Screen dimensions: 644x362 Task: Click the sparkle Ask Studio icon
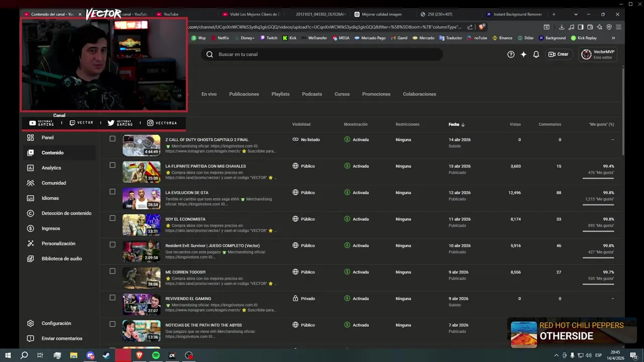point(523,54)
